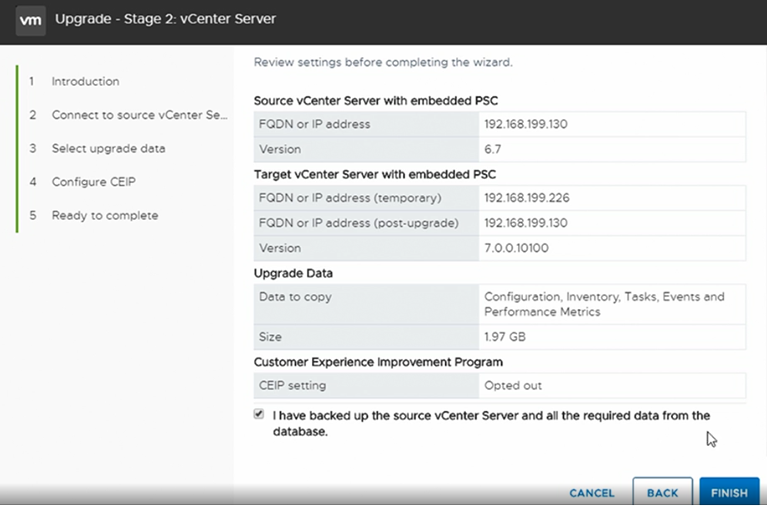Click 'FQDN or IP address (post-upgrade)' label
767x506 pixels.
tap(359, 223)
